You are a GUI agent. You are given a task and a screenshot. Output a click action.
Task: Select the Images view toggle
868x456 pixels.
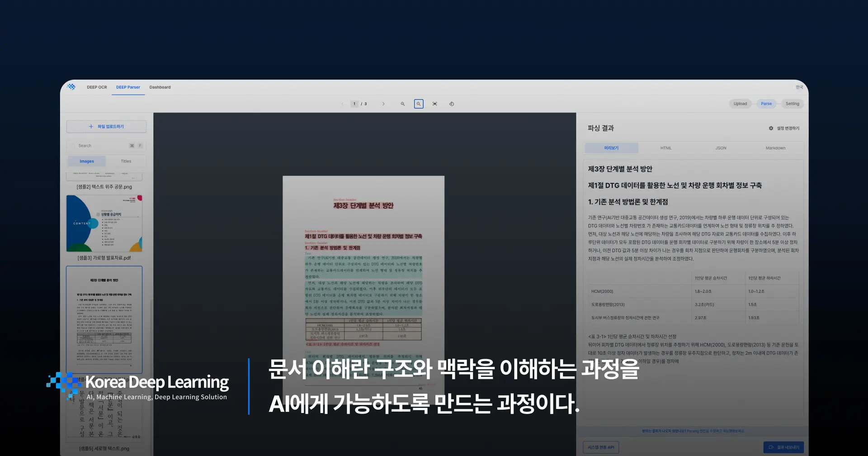(x=87, y=161)
